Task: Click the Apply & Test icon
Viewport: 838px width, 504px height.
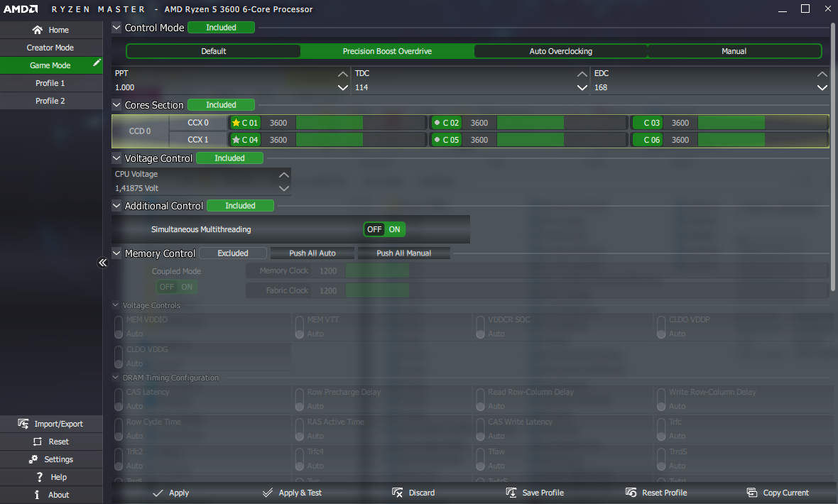Action: [x=268, y=493]
